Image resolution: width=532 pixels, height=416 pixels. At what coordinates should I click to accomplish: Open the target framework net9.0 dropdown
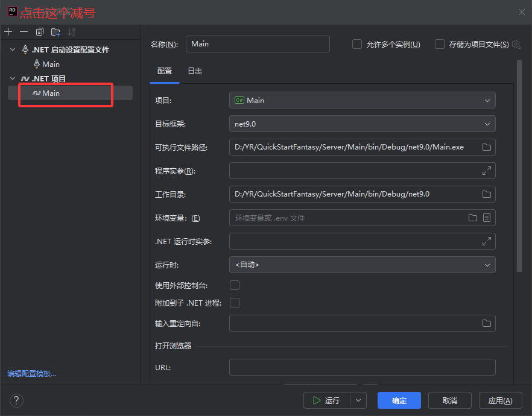tap(362, 124)
